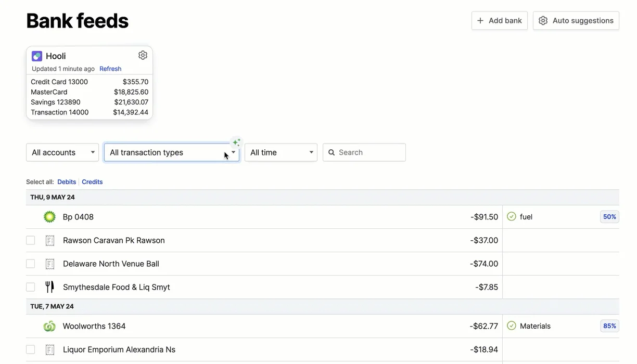Click the search magnifier icon

click(x=332, y=152)
